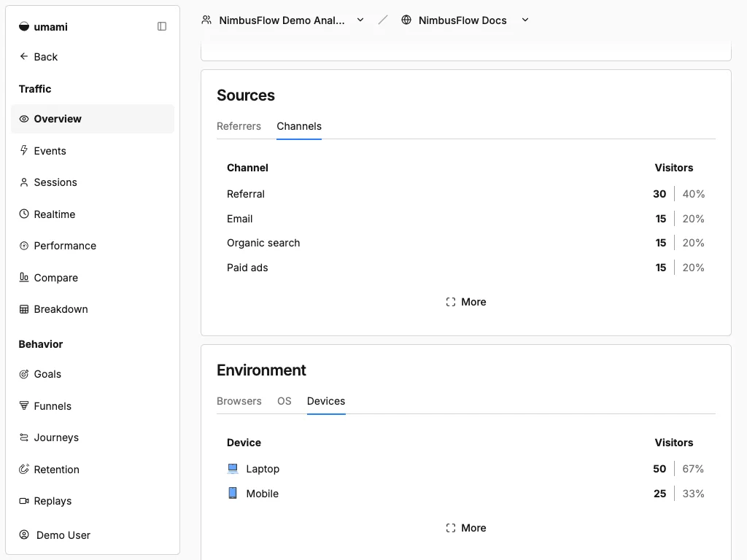747x560 pixels.
Task: Open the Journeys page
Action: pos(93,437)
